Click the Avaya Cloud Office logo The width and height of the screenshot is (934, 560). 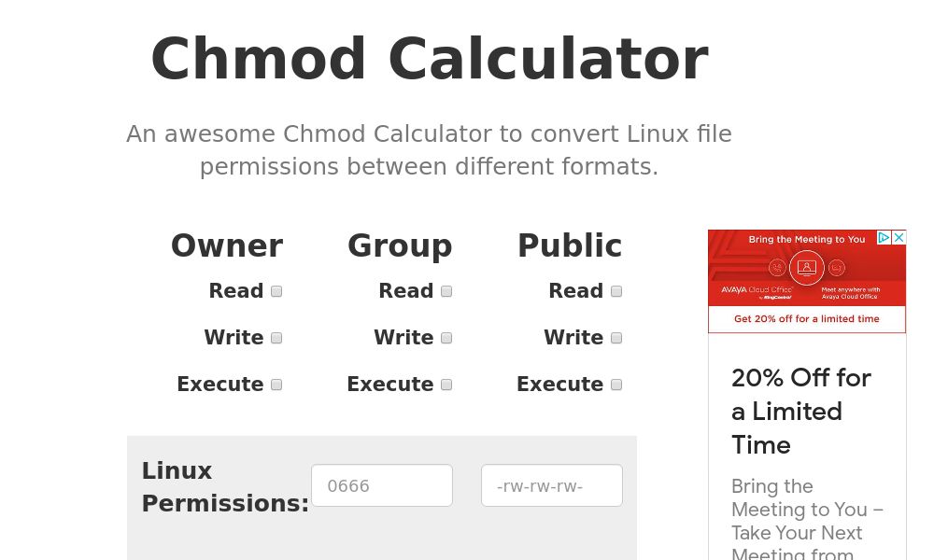pyautogui.click(x=756, y=290)
